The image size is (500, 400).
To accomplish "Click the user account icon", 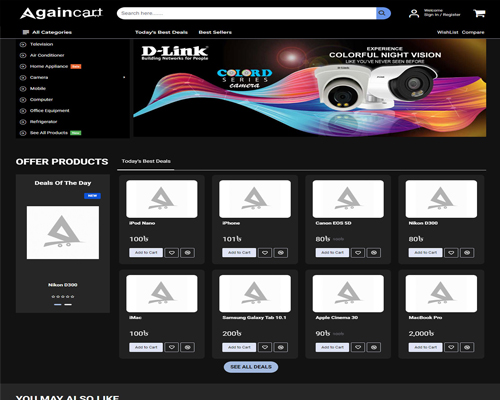I will [x=414, y=13].
